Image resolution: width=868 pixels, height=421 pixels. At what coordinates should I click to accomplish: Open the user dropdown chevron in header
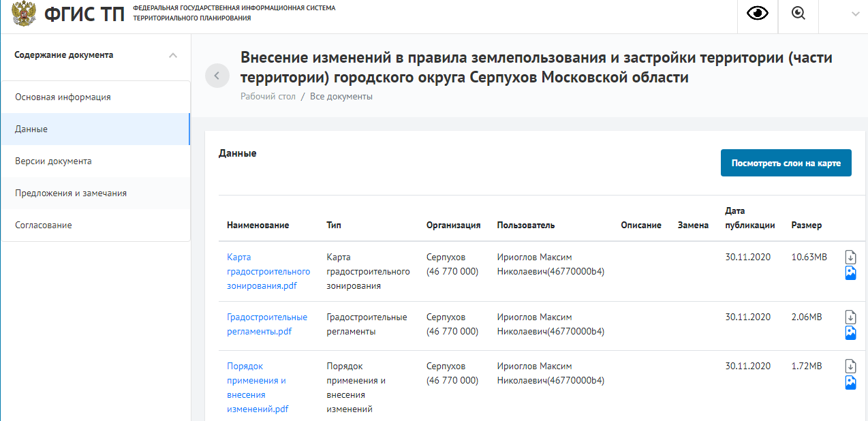pyautogui.click(x=856, y=14)
